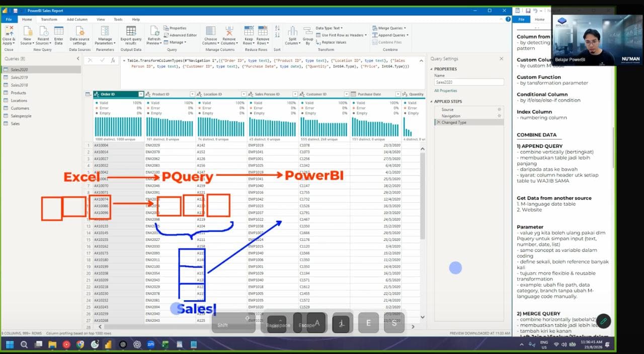Click the Recent Sources icon

coord(43,31)
